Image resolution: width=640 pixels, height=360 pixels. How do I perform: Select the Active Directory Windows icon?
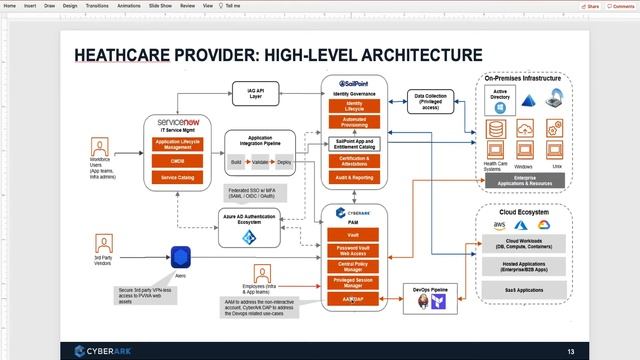(x=500, y=108)
